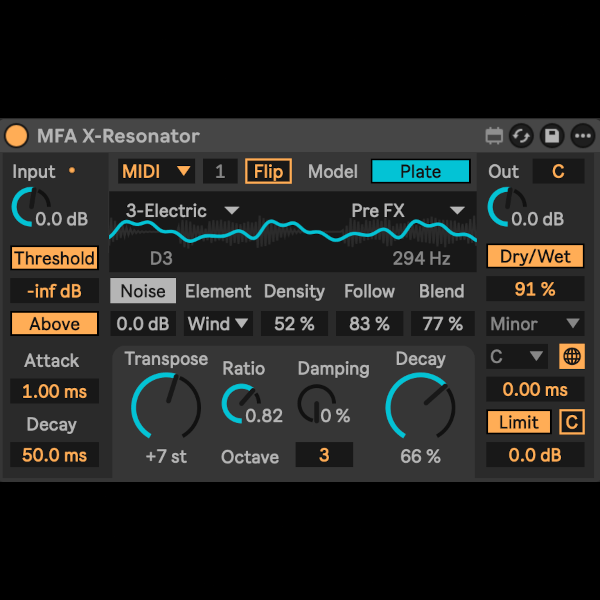Expand the 3-Electric preset dropdown

tap(182, 210)
